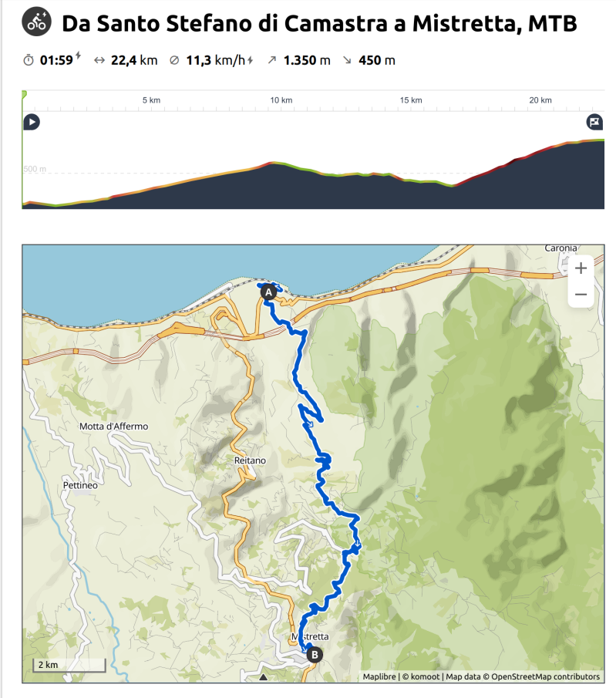Click the komoot attribution link
The height and width of the screenshot is (698, 616).
click(420, 677)
